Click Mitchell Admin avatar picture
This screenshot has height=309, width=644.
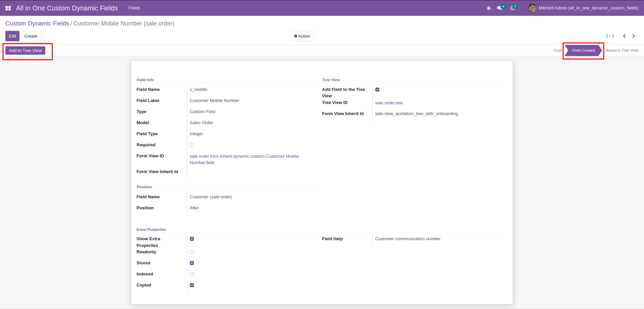(x=532, y=8)
